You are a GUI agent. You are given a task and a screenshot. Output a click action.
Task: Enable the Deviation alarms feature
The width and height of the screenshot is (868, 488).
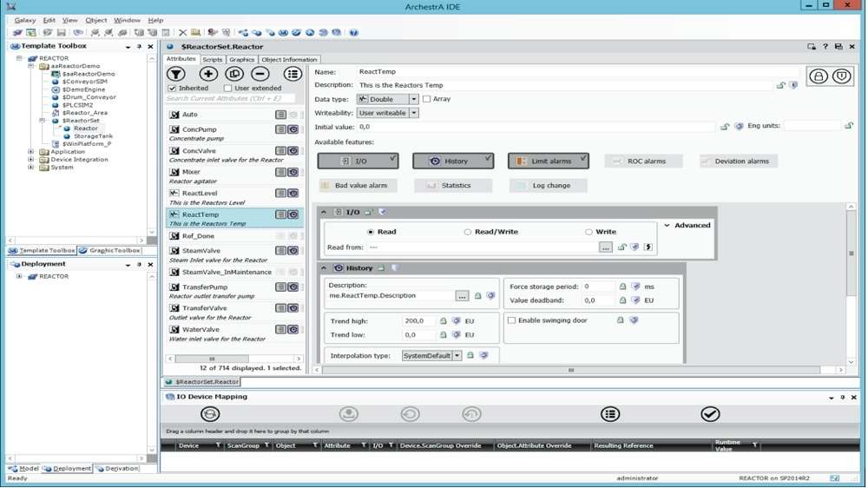(739, 162)
